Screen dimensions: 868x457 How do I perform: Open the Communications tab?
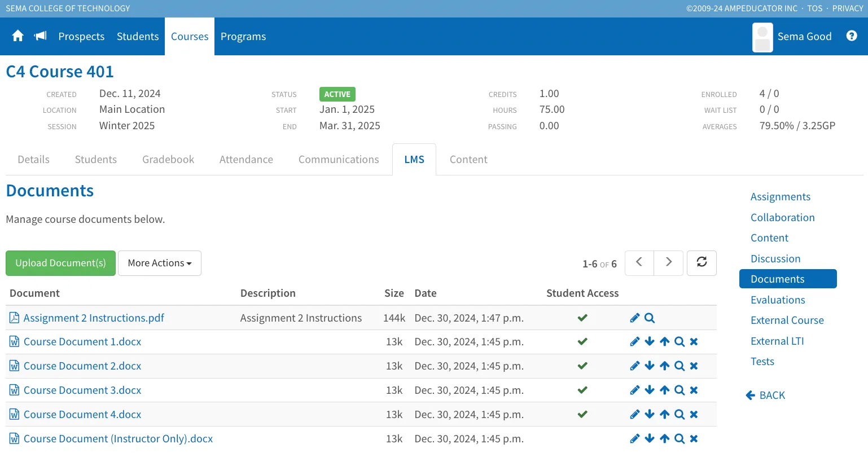(339, 159)
